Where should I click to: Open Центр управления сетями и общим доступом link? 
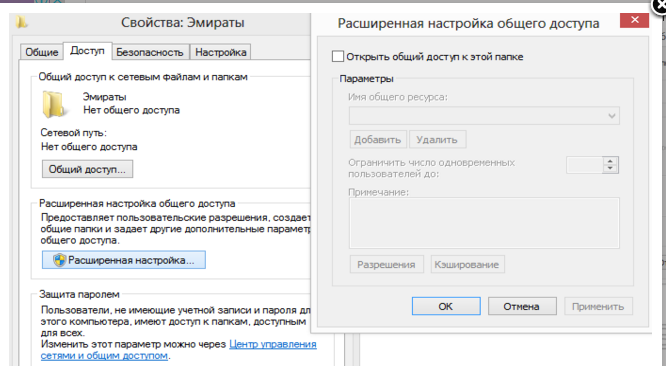178,350
